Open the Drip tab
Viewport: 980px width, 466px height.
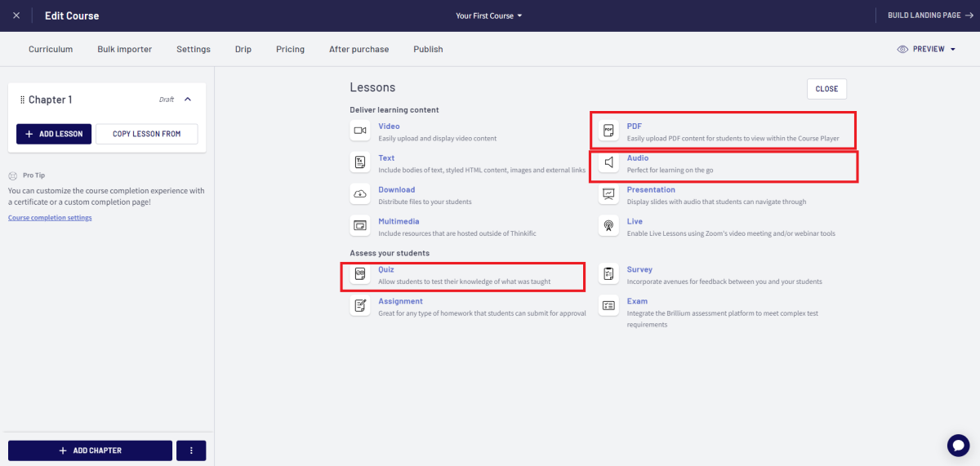click(243, 49)
